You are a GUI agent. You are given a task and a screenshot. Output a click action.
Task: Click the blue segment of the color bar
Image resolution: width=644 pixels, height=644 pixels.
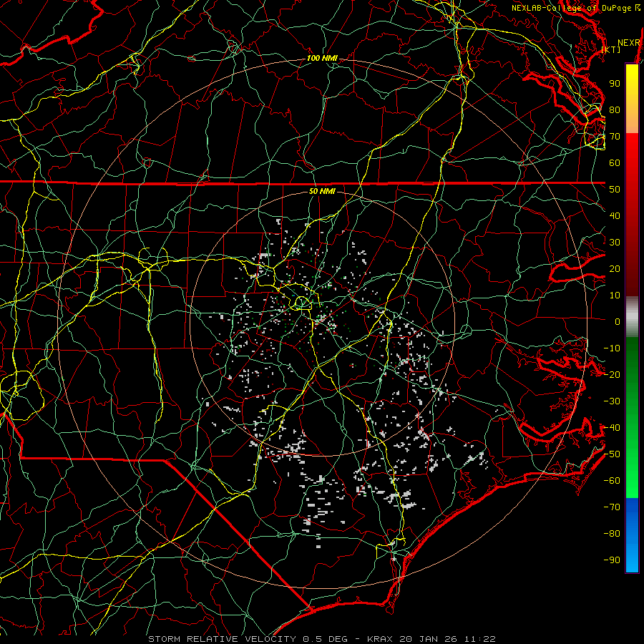coord(632,534)
